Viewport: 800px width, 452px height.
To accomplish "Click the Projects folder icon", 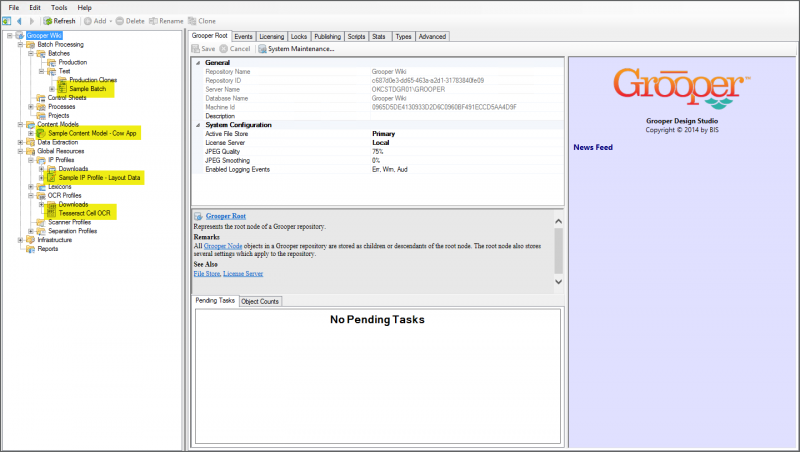I will pyautogui.click(x=41, y=116).
